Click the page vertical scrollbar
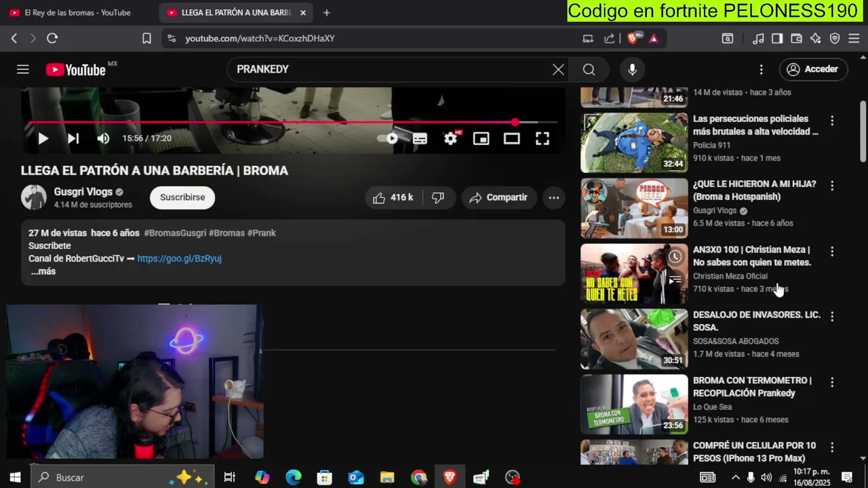The image size is (868, 488). [x=863, y=132]
